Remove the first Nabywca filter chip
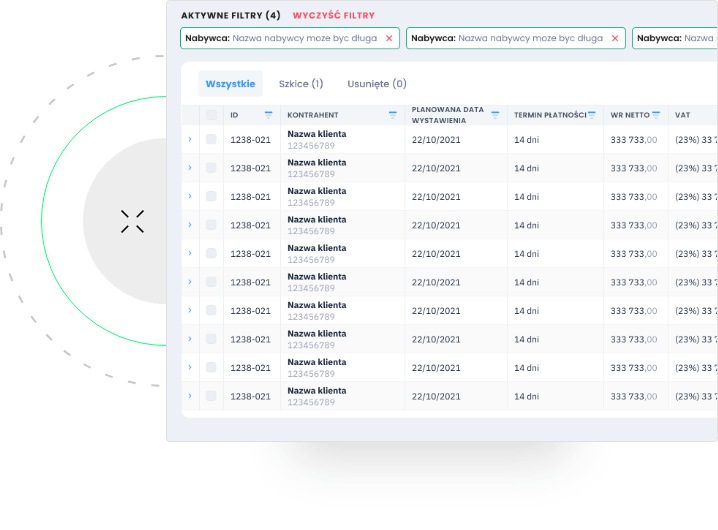Image resolution: width=718 pixels, height=530 pixels. (x=389, y=38)
